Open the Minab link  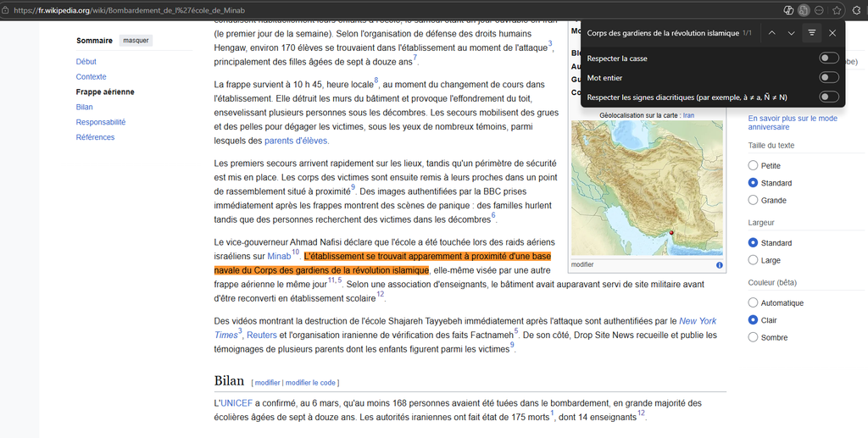(x=279, y=256)
